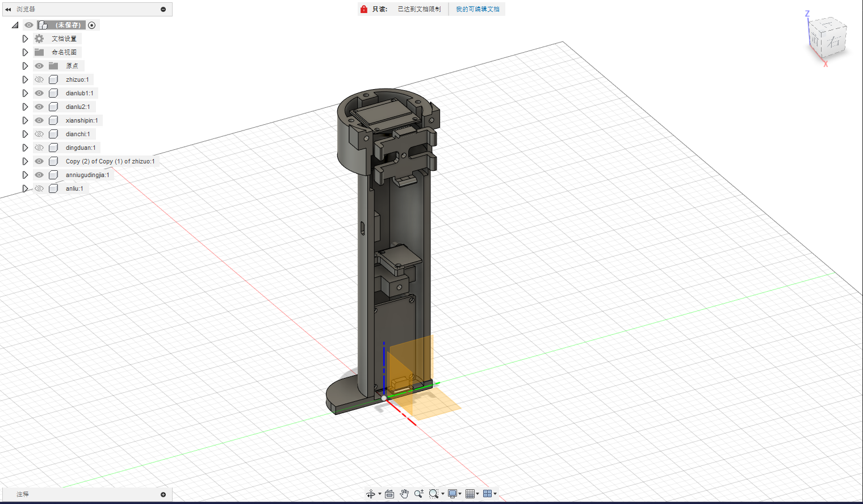Open the Orbit tool dropdown arrow
Viewport: 863px width, 504px height.
[x=380, y=494]
